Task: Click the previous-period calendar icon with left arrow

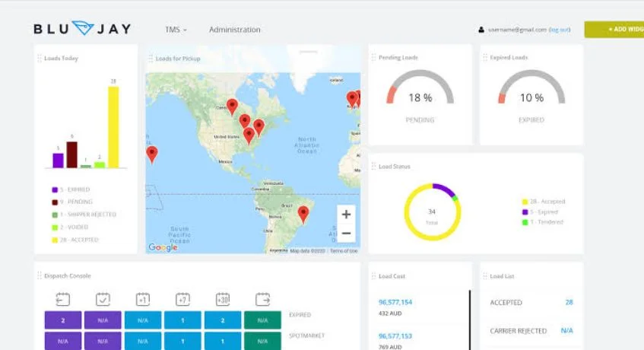Action: click(63, 299)
